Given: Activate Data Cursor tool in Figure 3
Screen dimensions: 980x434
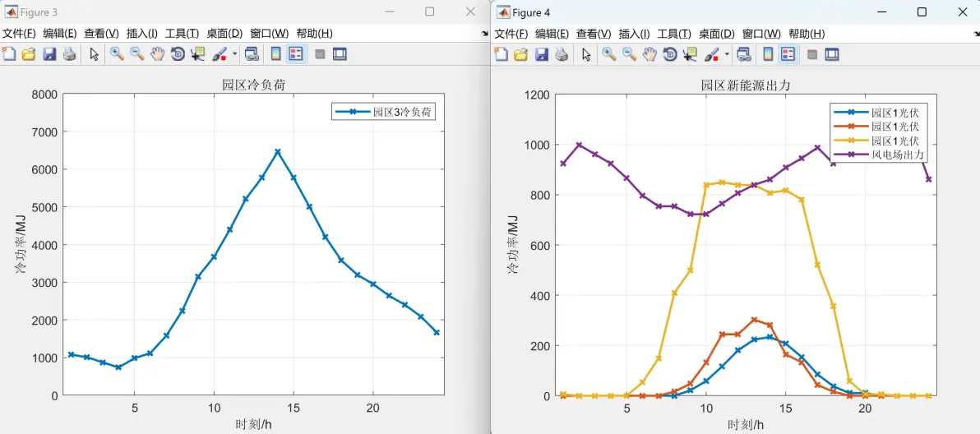Looking at the screenshot, I should pyautogui.click(x=198, y=54).
